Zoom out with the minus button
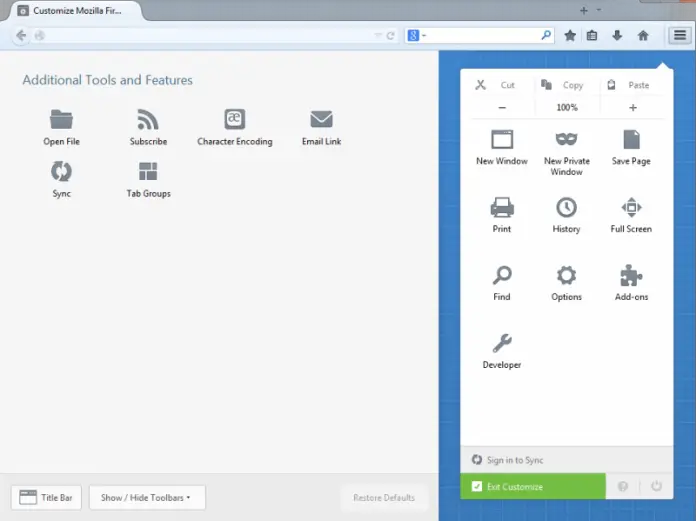Image resolution: width=696 pixels, height=521 pixels. coord(502,107)
